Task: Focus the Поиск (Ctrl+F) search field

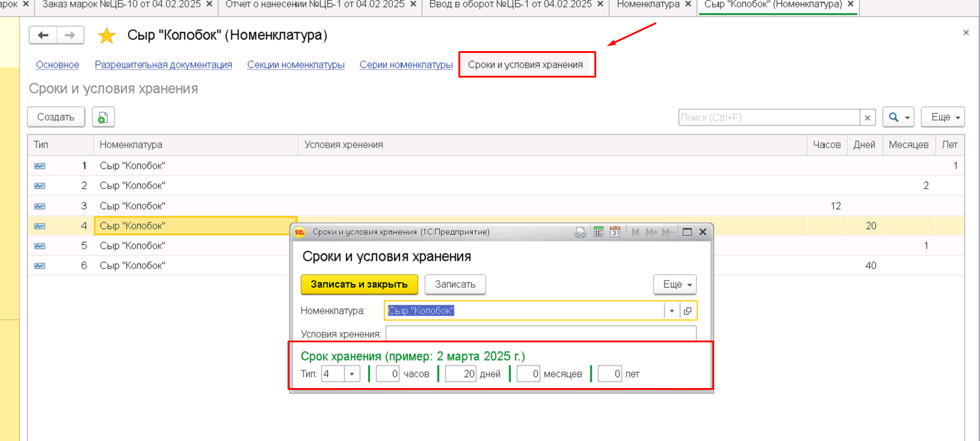Action: [769, 117]
